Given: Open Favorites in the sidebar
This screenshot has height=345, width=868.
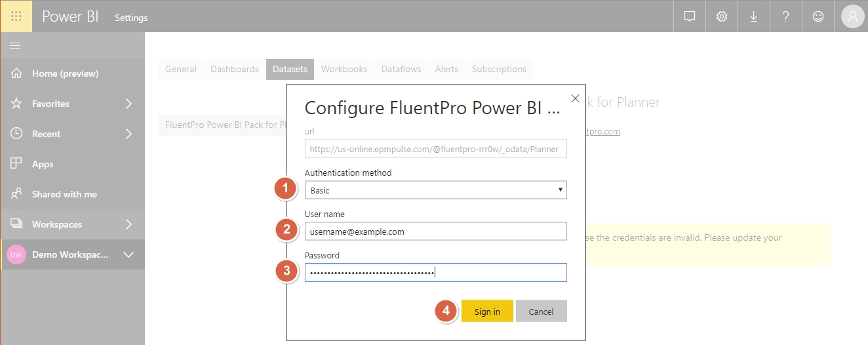Looking at the screenshot, I should tap(72, 104).
